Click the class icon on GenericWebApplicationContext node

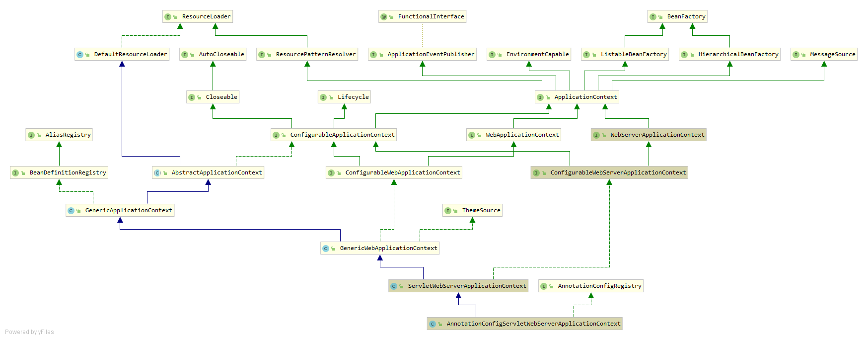pos(326,249)
